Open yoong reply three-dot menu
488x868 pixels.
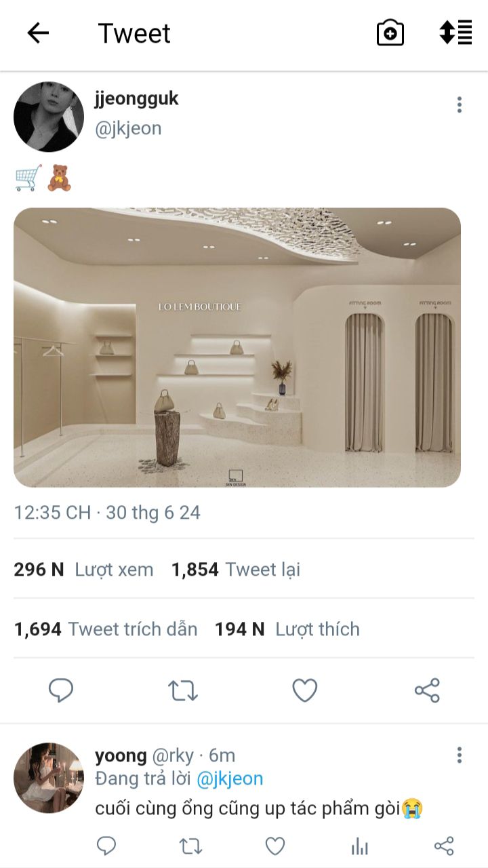coord(460,755)
